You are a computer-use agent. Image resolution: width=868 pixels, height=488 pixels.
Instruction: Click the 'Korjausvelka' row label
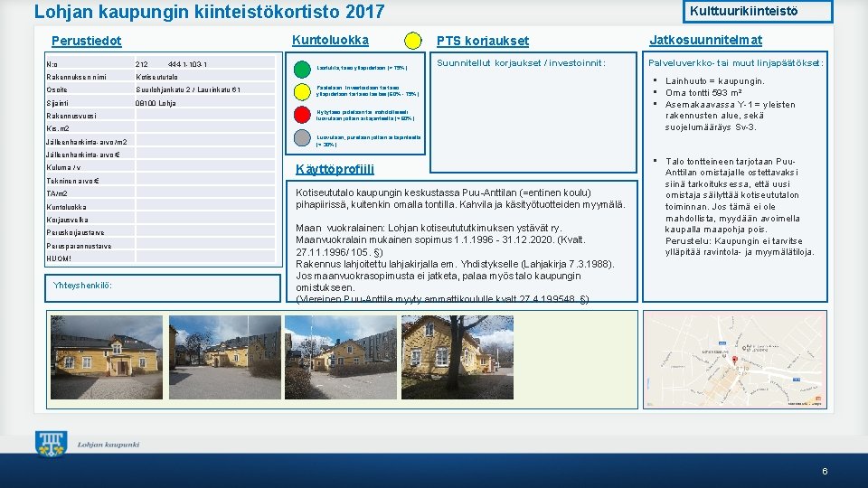[x=68, y=220]
